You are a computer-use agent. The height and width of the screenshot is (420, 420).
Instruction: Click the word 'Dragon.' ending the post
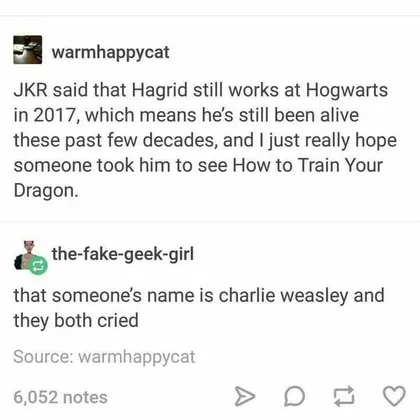(46, 191)
